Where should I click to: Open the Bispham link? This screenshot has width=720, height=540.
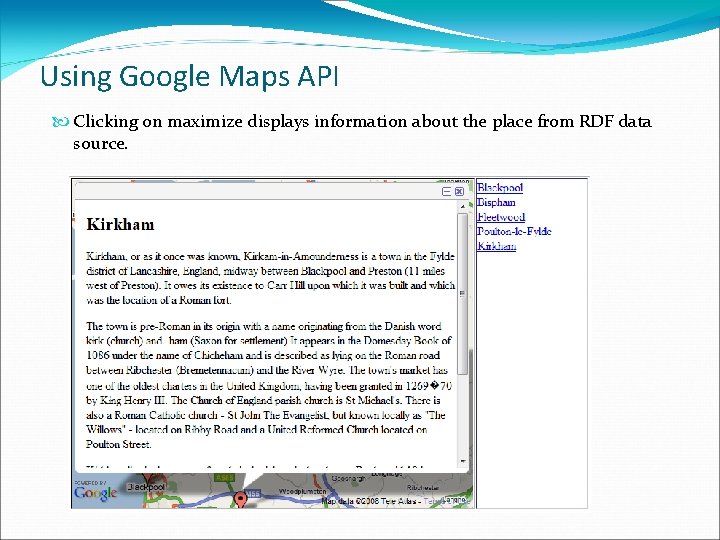click(x=496, y=202)
